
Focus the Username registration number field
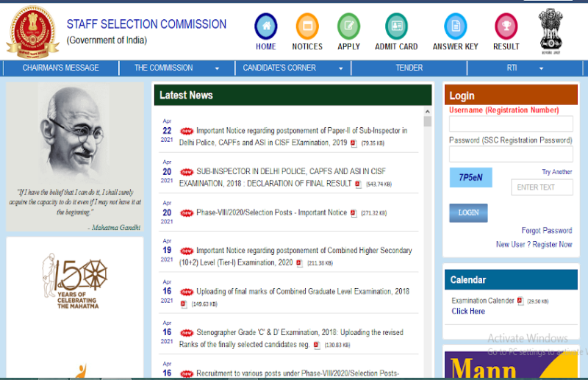(x=510, y=124)
